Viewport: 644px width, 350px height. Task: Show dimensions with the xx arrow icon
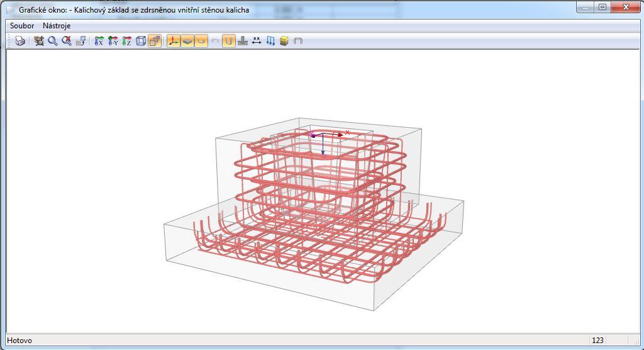[x=257, y=41]
